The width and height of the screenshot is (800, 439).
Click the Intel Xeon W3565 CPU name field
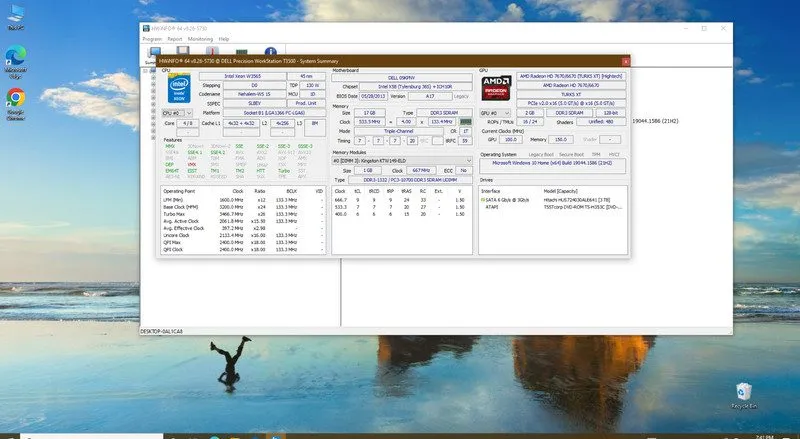tap(243, 76)
